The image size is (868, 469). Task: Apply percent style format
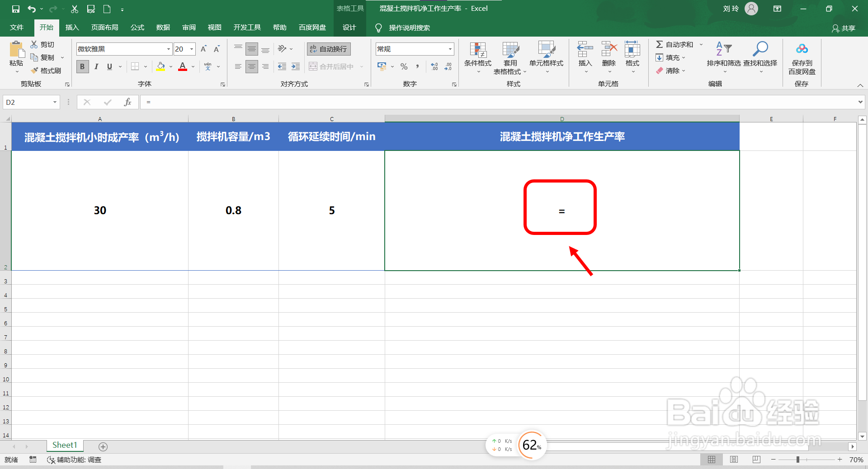click(404, 66)
